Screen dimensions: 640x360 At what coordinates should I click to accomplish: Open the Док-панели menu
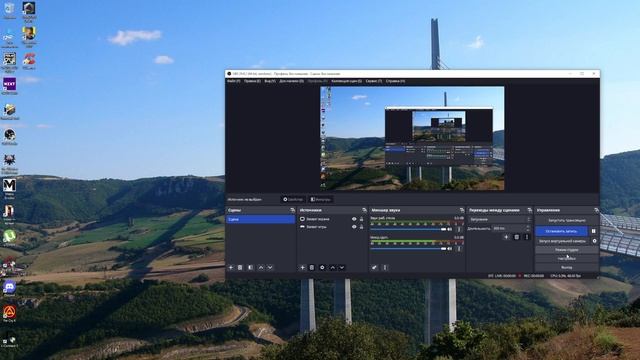pyautogui.click(x=291, y=81)
